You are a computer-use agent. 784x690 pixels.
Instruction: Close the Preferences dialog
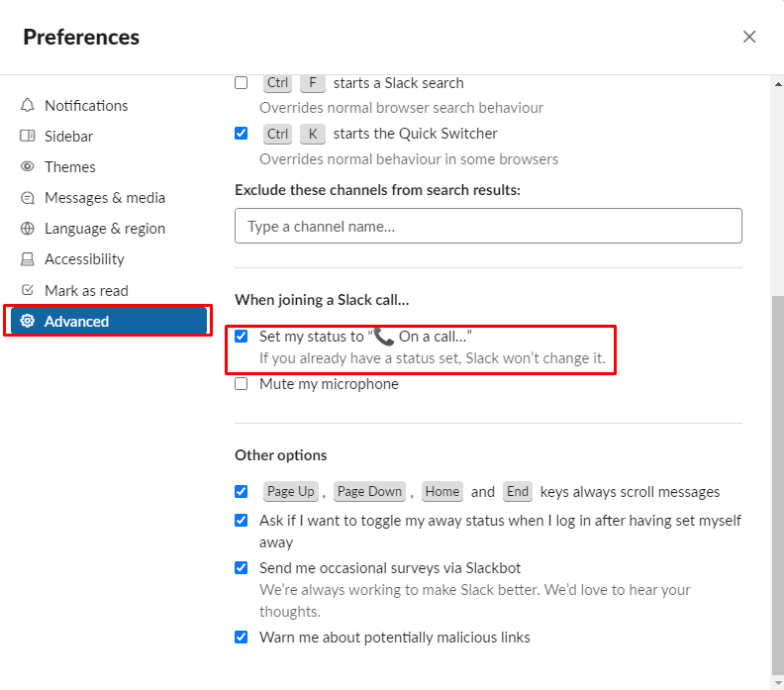pos(749,37)
